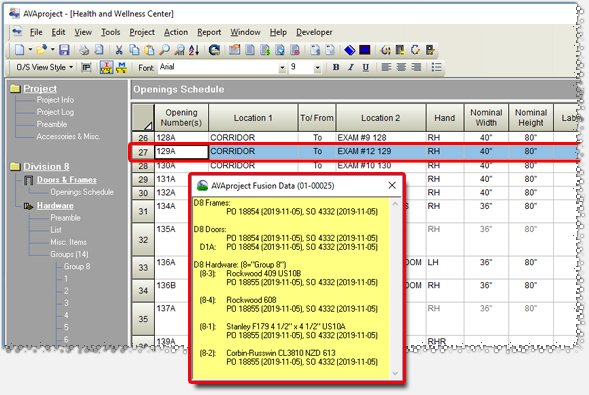The height and width of the screenshot is (395, 589).
Task: Open the Help menu
Action: 278,32
